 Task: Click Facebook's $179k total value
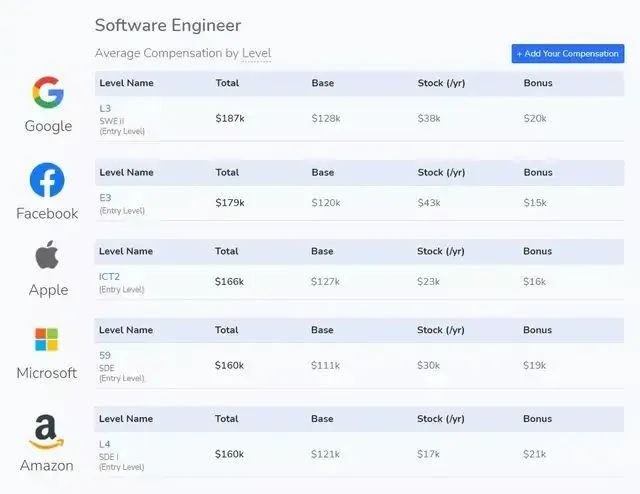230,203
